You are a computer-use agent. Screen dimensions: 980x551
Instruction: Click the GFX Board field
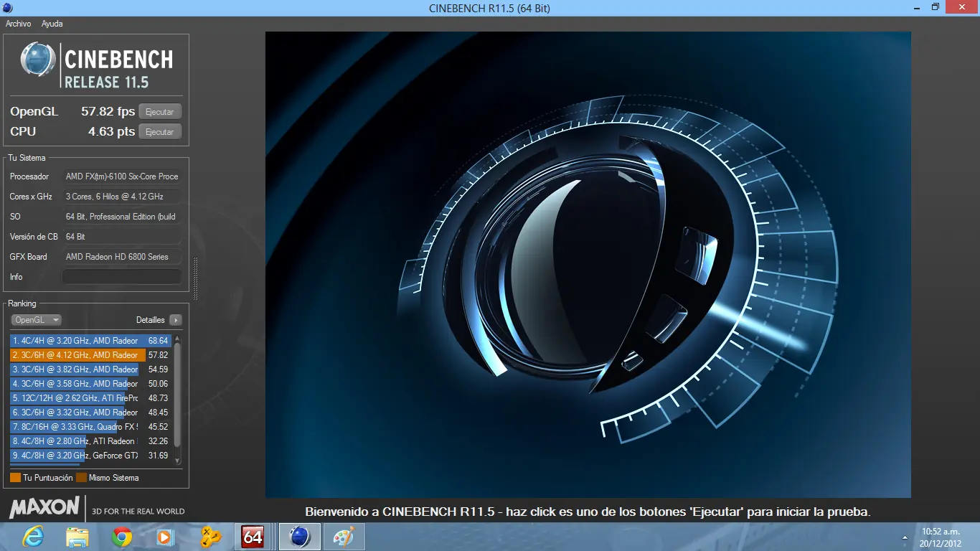click(121, 256)
